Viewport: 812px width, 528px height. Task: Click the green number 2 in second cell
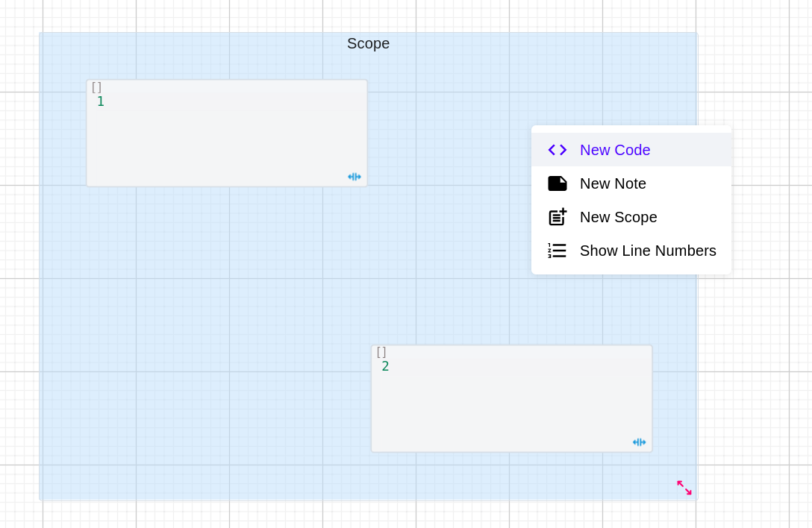[385, 366]
